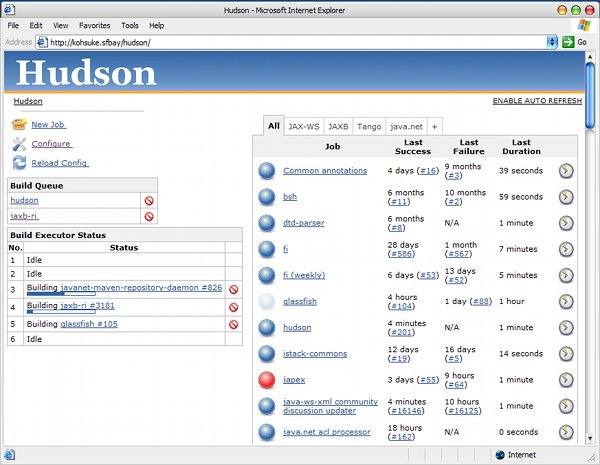Click the Hudson banner logo

coord(86,73)
